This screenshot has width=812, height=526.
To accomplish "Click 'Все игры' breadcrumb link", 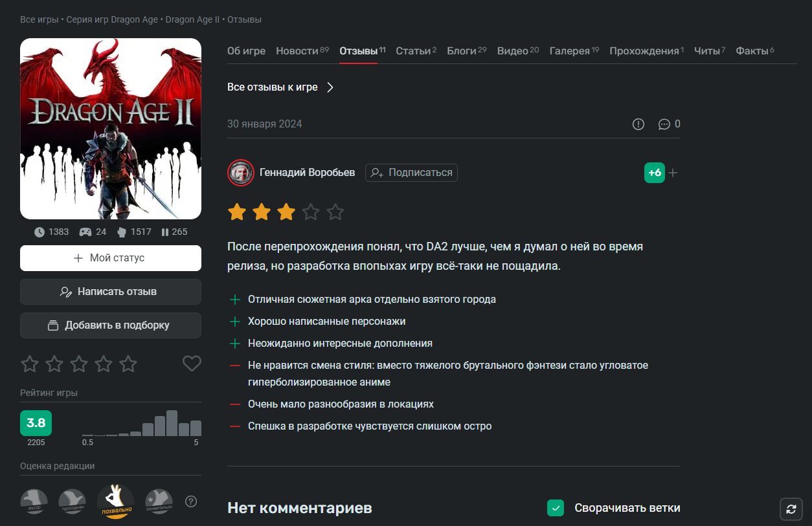I will coord(39,20).
